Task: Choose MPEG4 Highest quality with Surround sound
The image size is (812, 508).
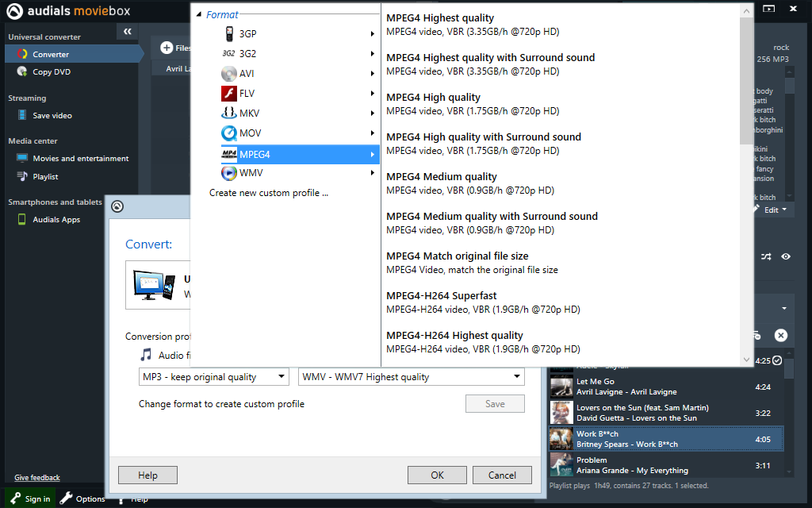Action: pos(490,64)
